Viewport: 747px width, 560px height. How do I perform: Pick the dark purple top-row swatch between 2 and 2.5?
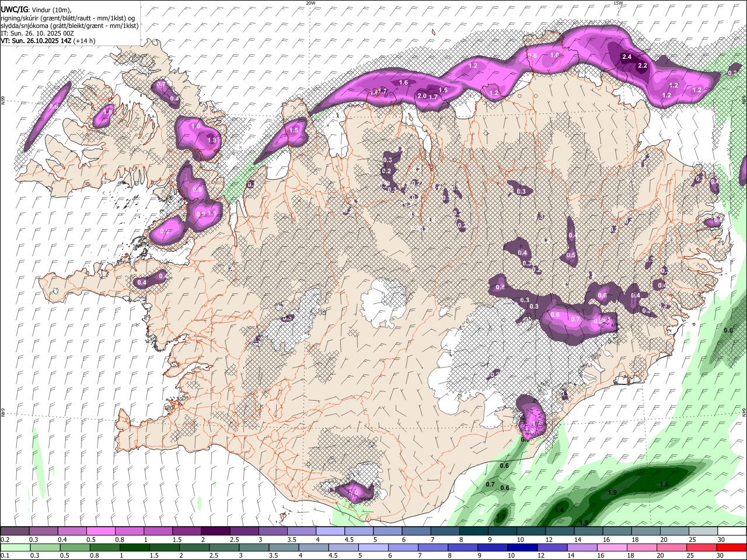[x=215, y=531]
